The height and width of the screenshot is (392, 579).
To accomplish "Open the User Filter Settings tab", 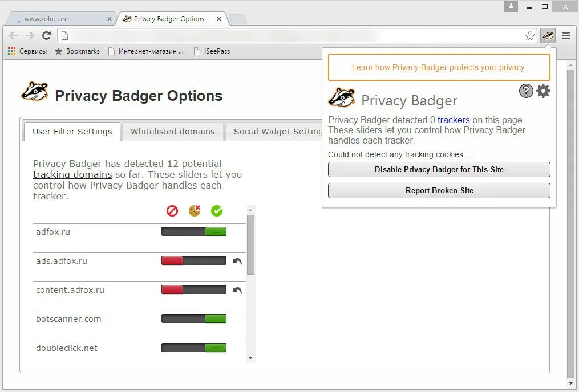I will [72, 132].
